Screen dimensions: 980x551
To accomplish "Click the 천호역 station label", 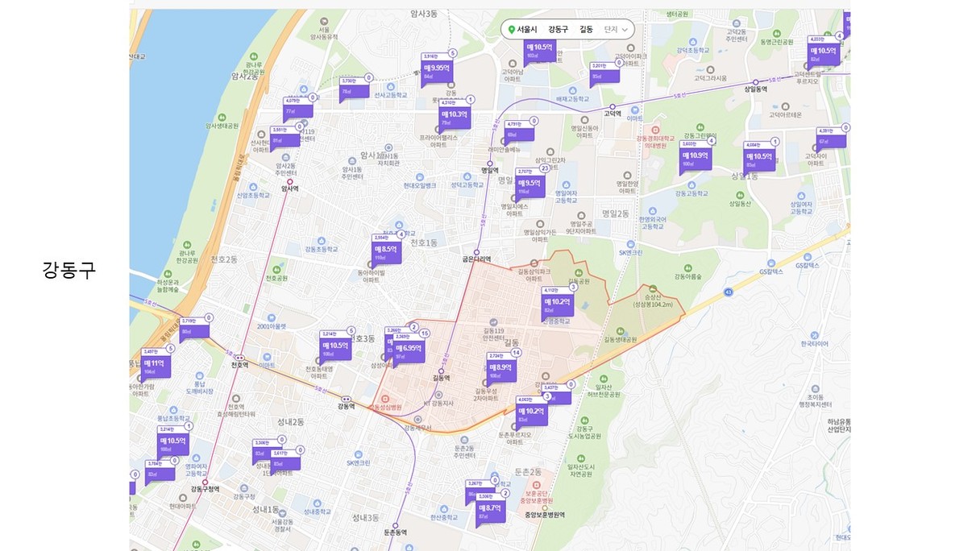I will pos(239,365).
